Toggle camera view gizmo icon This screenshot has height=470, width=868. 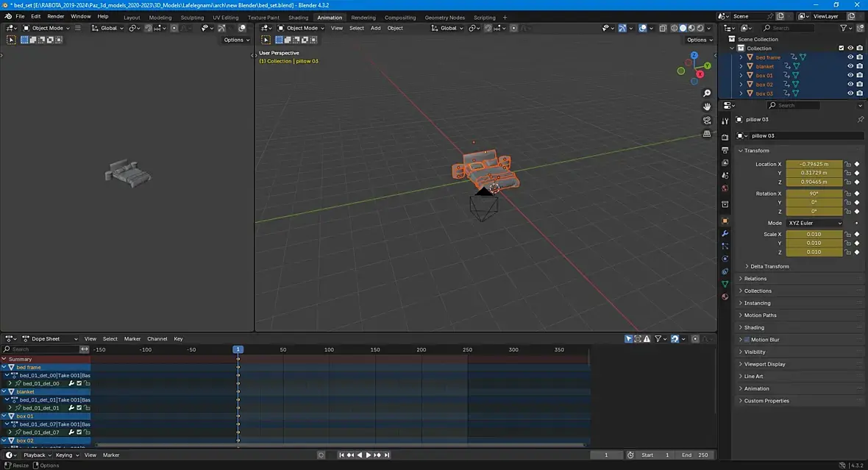coord(707,121)
